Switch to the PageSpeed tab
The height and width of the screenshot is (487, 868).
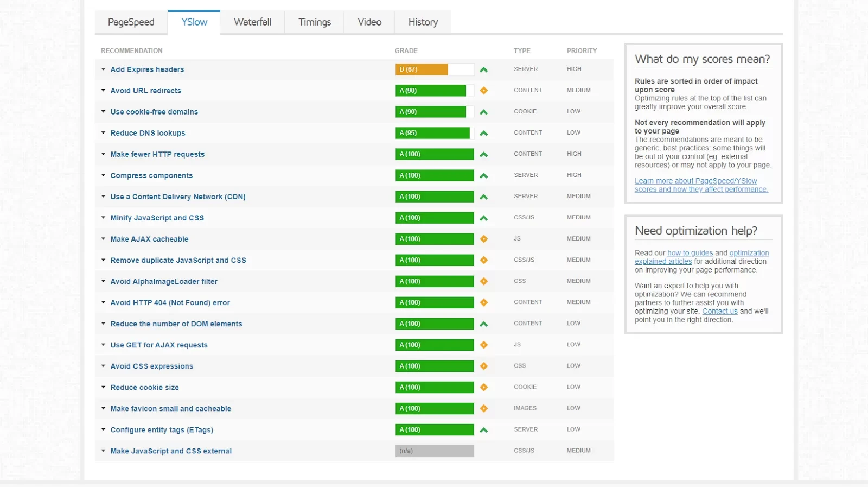click(131, 22)
